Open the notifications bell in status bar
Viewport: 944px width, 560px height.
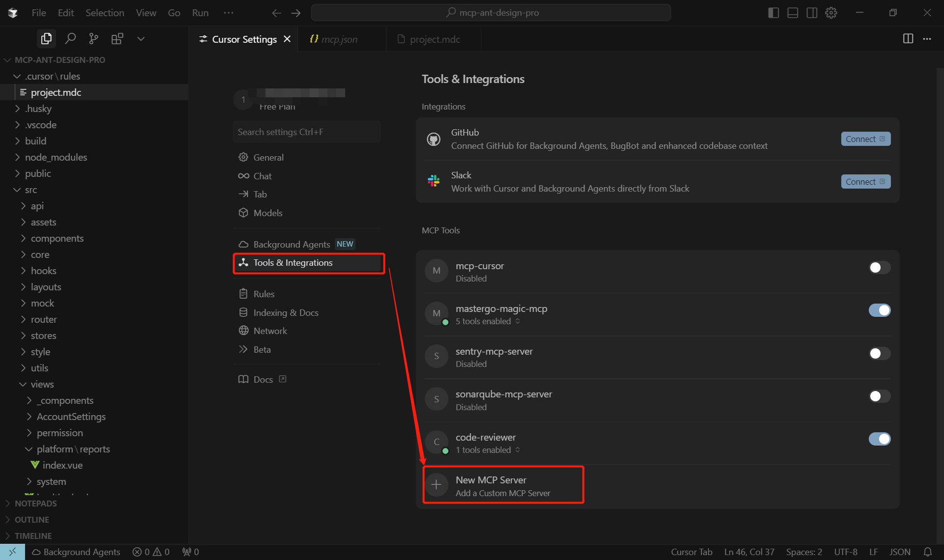[x=928, y=552]
